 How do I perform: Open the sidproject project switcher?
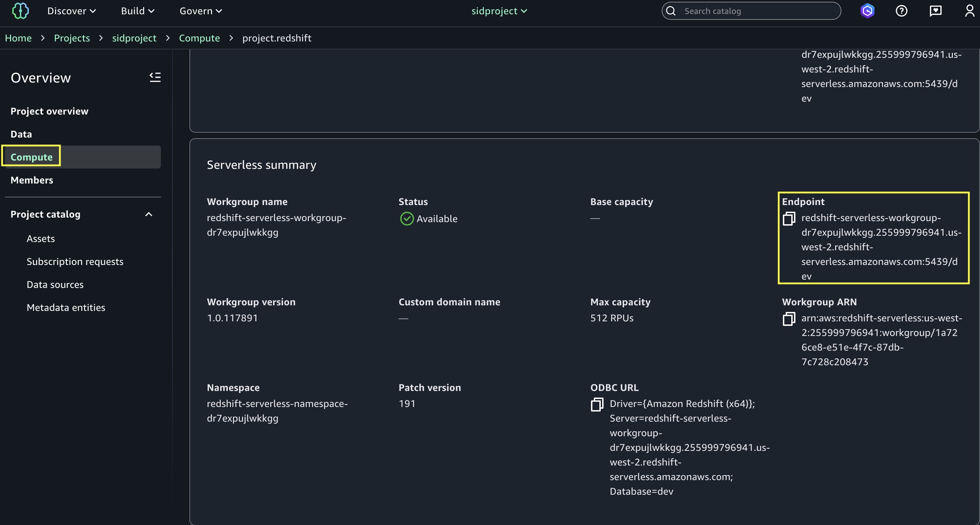[x=499, y=11]
